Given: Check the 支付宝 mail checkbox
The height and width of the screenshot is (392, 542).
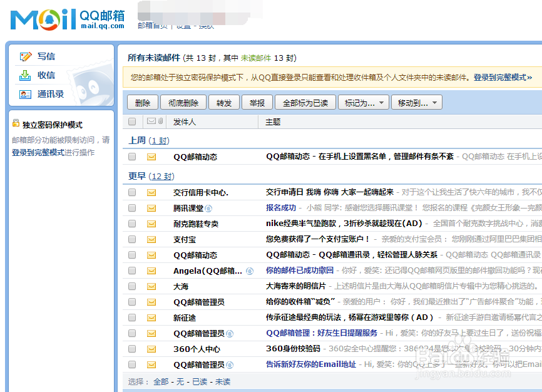Looking at the screenshot, I should coord(132,239).
